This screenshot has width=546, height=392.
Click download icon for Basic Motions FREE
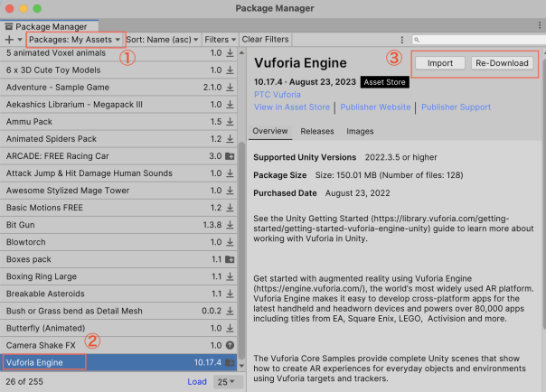pyautogui.click(x=230, y=208)
